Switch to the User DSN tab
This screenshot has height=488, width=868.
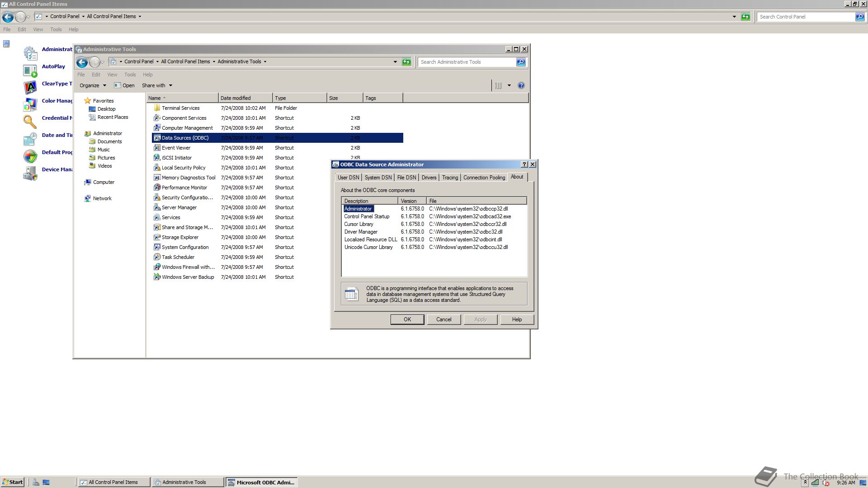(348, 178)
